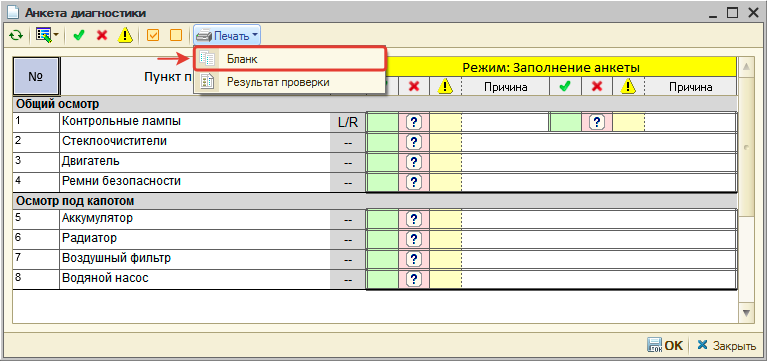Mark Аккумулятор green OK cell
Viewport: 767px width, 361px height.
(382, 219)
